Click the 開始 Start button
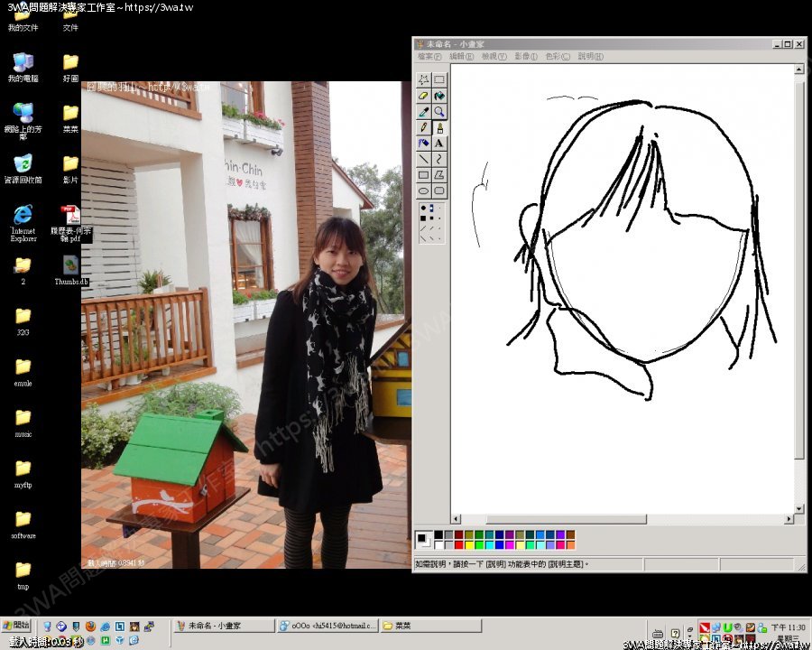This screenshot has width=812, height=650. 16,626
